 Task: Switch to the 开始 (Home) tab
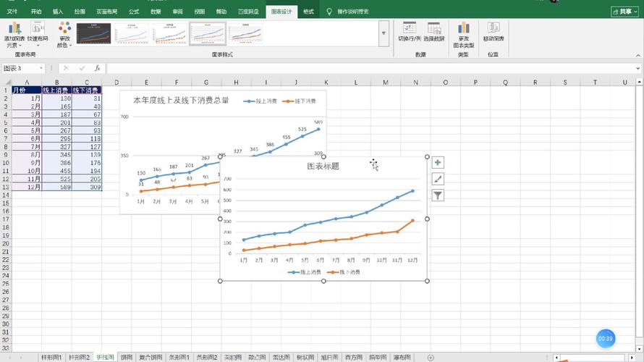click(36, 12)
